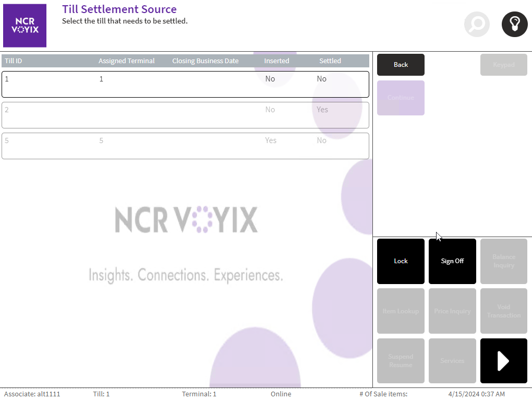Click the Till Settlement Source title
The height and width of the screenshot is (400, 532).
119,9
